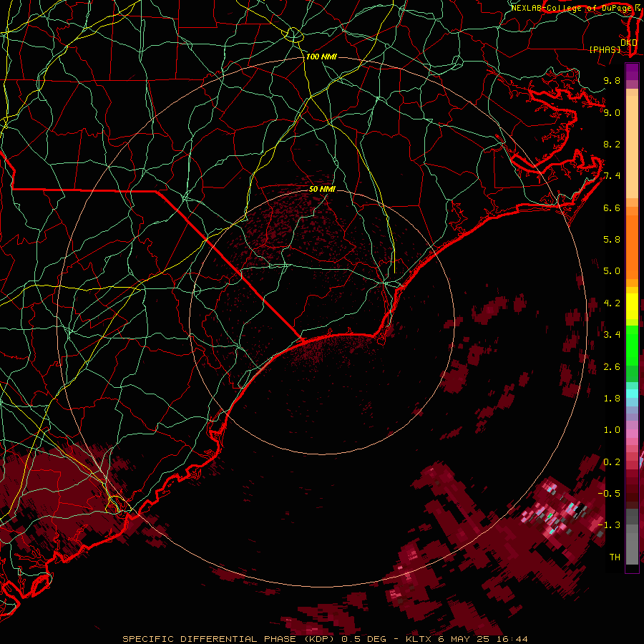Click the 5.8 value on the color scale
The width and height of the screenshot is (644, 644).
tap(612, 240)
